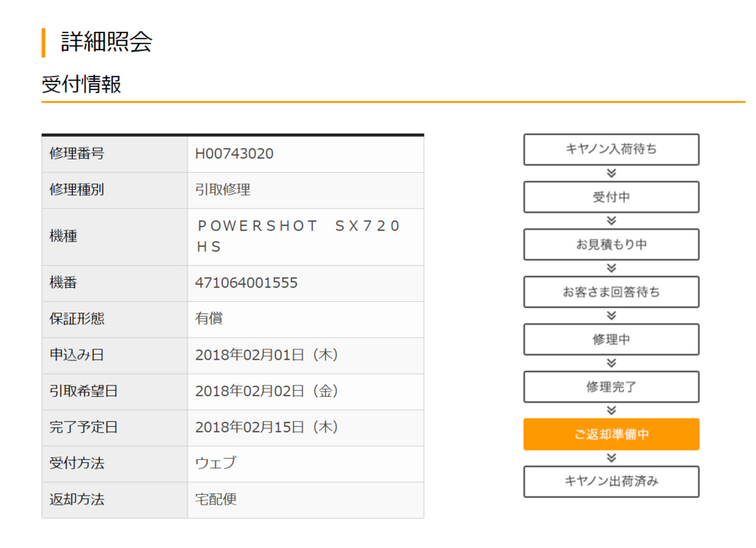Click the POWERSHOT SX720 HS model text
The width and height of the screenshot is (756, 548).
coord(298,236)
